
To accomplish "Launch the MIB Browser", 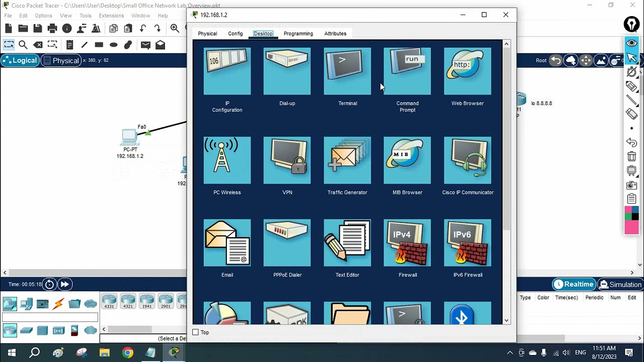I will coord(407,160).
